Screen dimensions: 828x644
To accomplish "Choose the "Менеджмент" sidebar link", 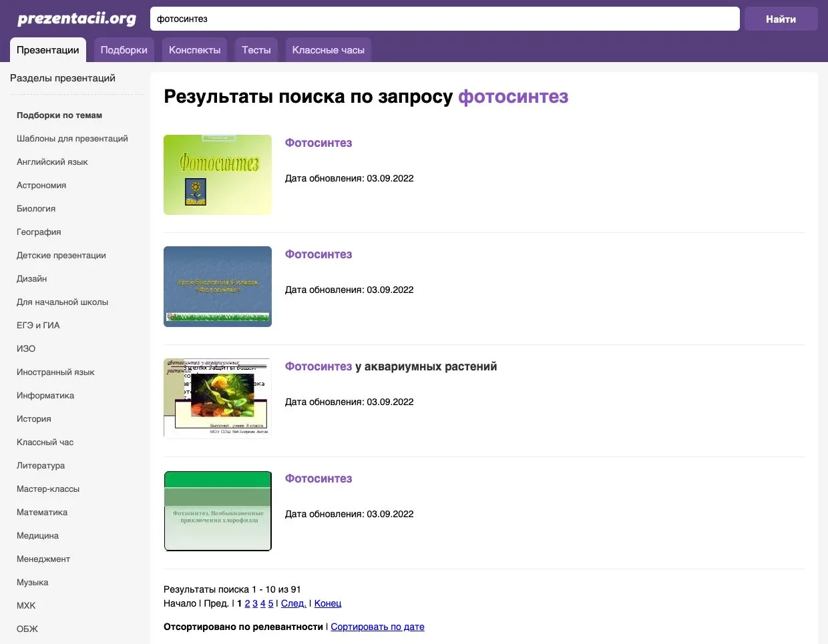I will [43, 559].
